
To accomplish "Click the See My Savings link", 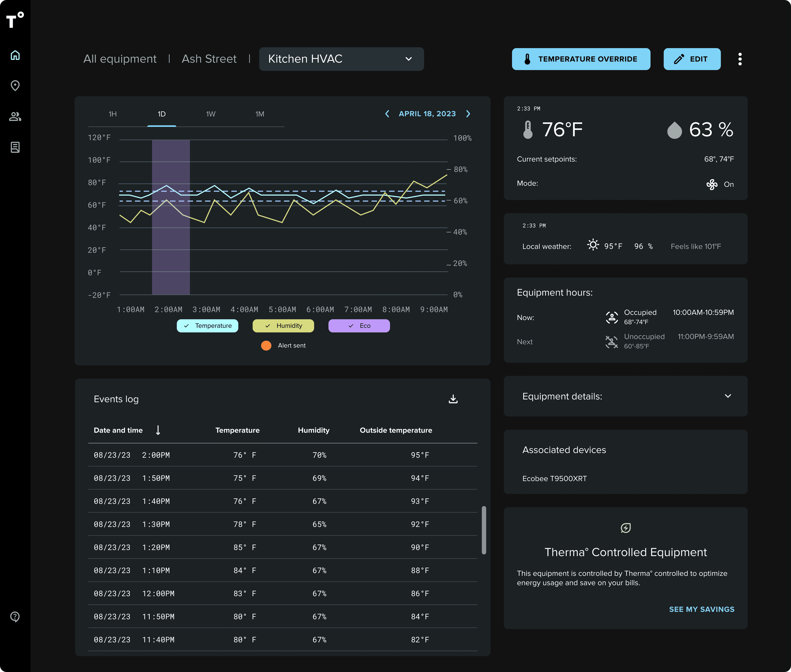I will pos(701,609).
